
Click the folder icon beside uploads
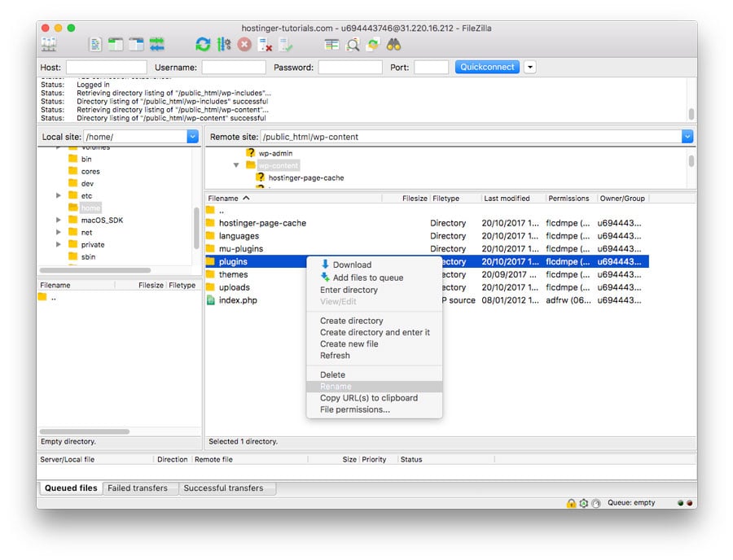pyautogui.click(x=210, y=287)
